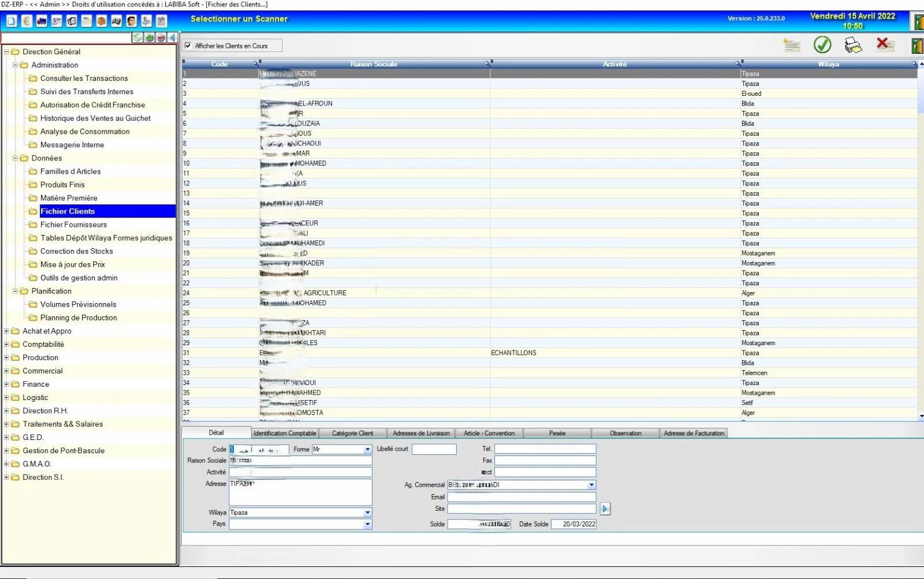Click the green checkmark validate icon
Image resolution: width=924 pixels, height=579 pixels.
click(822, 44)
